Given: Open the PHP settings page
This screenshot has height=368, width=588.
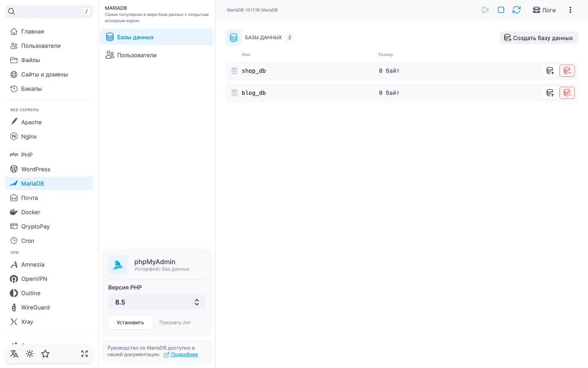Looking at the screenshot, I should click(49, 155).
